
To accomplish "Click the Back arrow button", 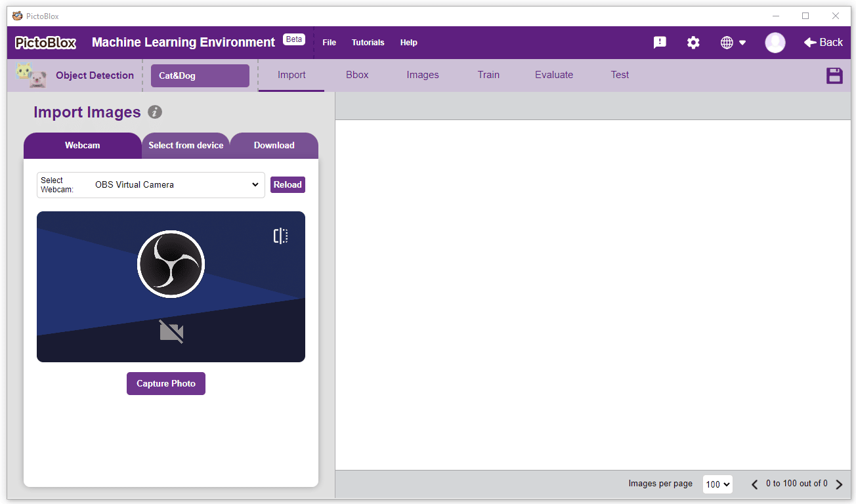I will [823, 43].
